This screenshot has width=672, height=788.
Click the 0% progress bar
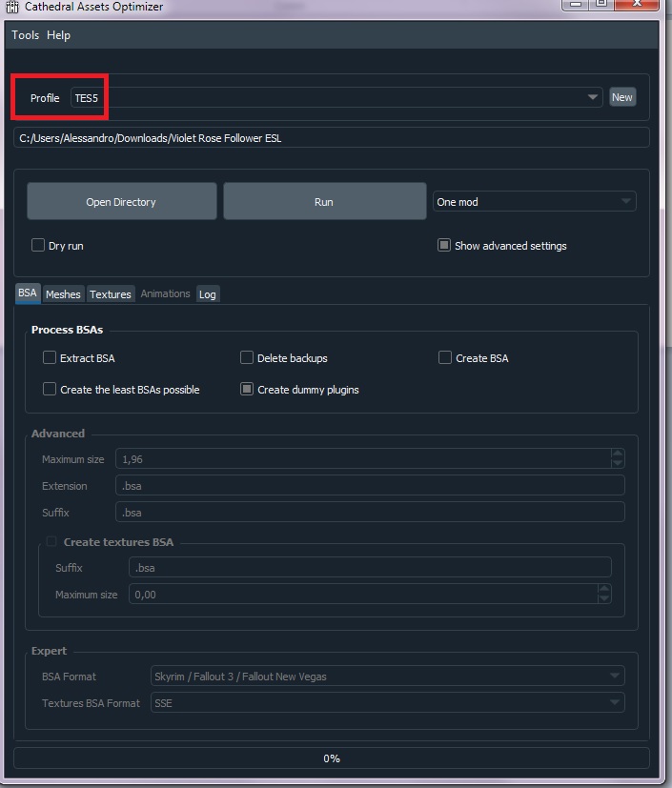tap(332, 758)
